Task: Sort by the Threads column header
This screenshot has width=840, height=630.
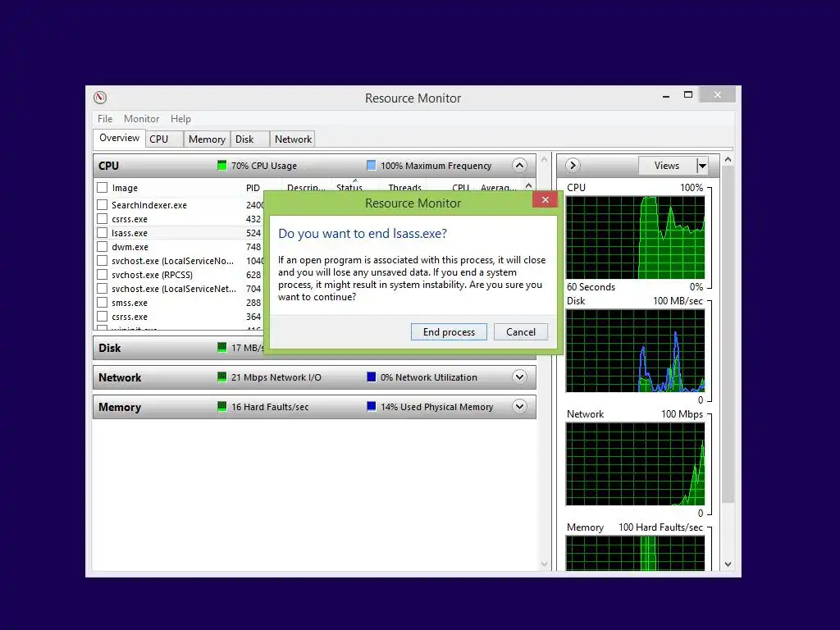Action: 405,187
